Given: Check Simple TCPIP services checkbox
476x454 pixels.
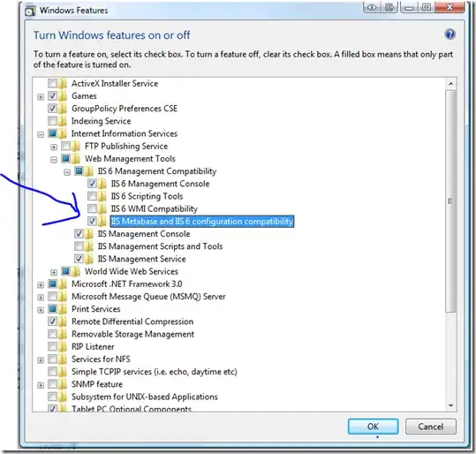Looking at the screenshot, I should (x=52, y=371).
